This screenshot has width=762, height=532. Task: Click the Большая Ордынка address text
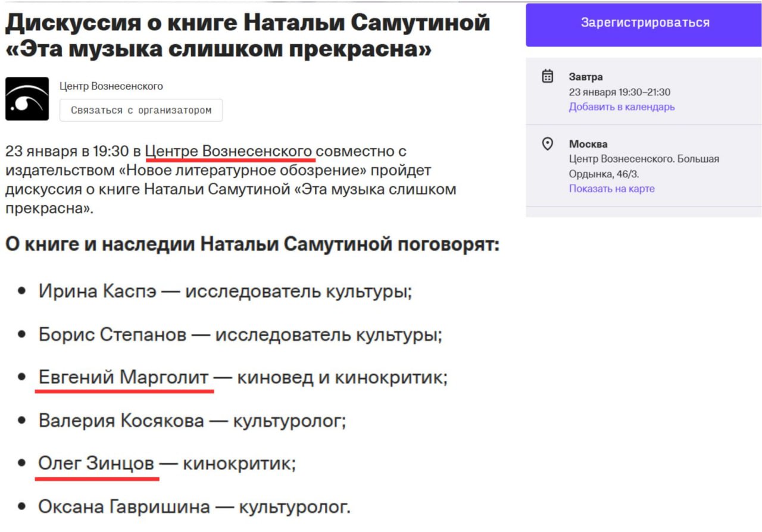[644, 167]
